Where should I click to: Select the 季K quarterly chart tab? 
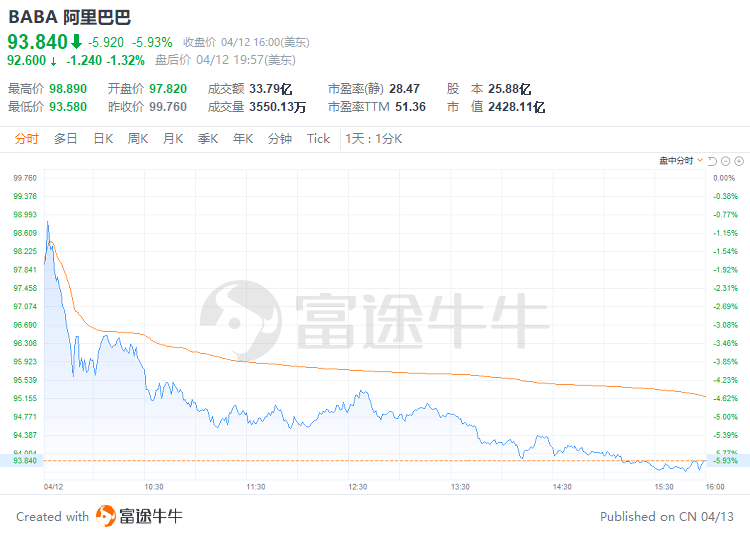point(207,139)
